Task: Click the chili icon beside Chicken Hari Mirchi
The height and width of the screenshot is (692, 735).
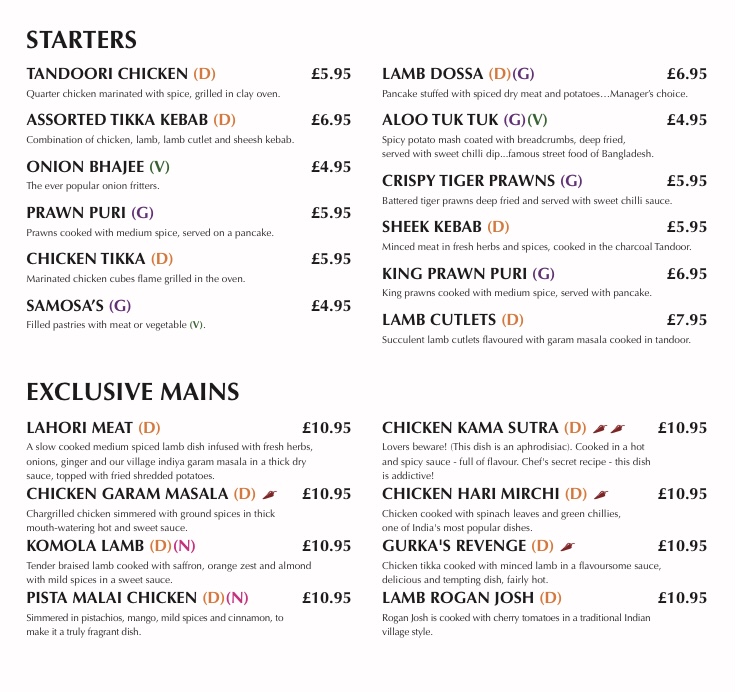Action: (601, 494)
